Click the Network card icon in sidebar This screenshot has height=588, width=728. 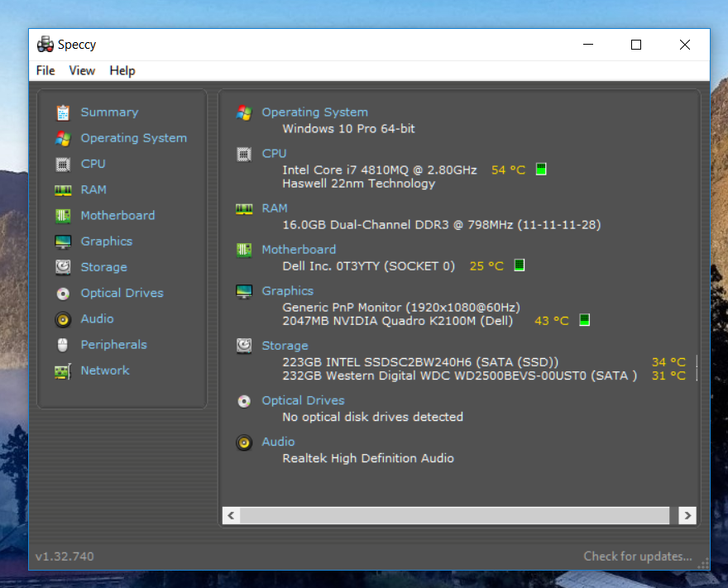point(63,371)
